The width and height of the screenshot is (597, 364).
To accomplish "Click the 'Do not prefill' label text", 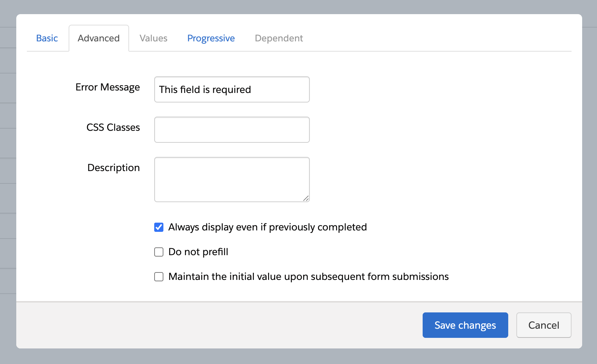I will (198, 252).
